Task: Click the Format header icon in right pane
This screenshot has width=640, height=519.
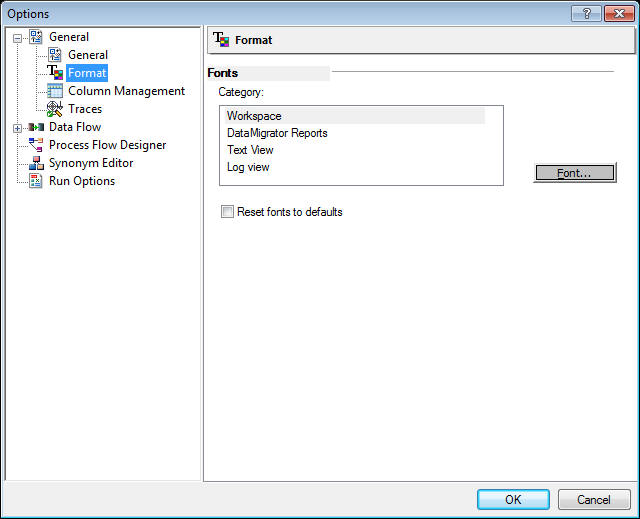Action: click(221, 40)
